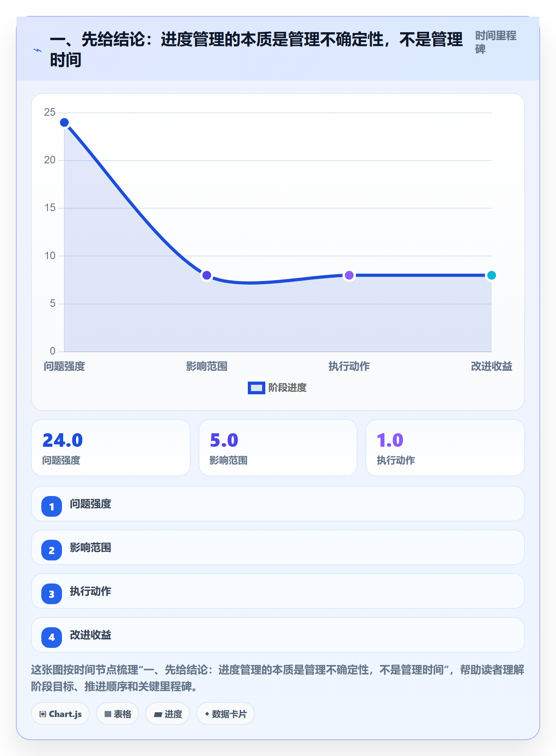Click the y-axis value 25
The width and height of the screenshot is (556, 756).
50,112
